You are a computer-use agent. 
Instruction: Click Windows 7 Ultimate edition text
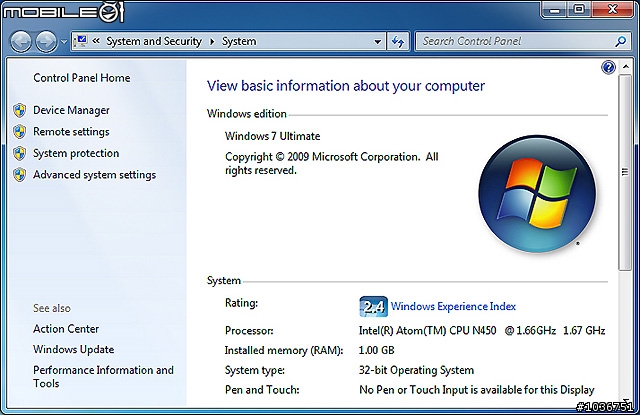pos(273,136)
